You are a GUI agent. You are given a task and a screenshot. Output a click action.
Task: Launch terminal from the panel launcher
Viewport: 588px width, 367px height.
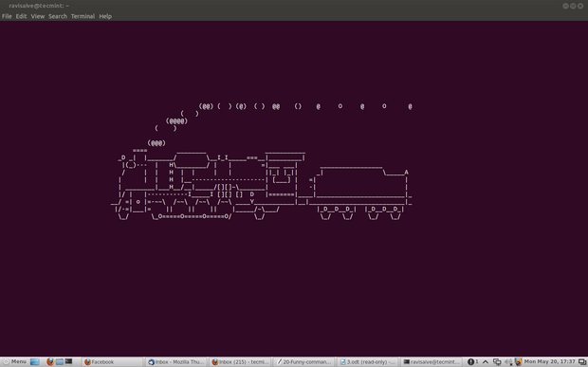[x=68, y=361]
